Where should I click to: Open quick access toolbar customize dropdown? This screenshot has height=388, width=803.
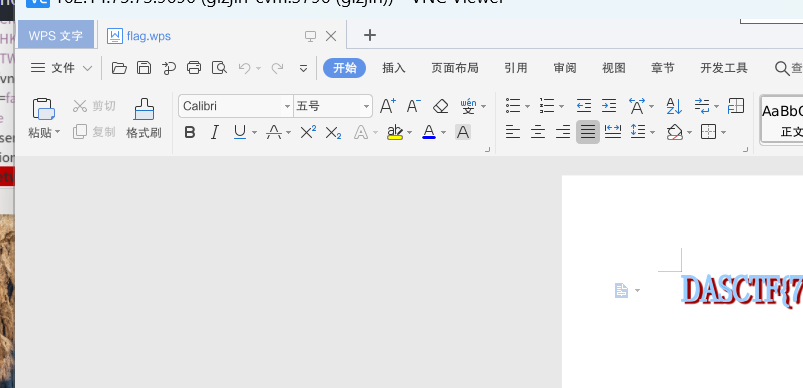point(303,68)
